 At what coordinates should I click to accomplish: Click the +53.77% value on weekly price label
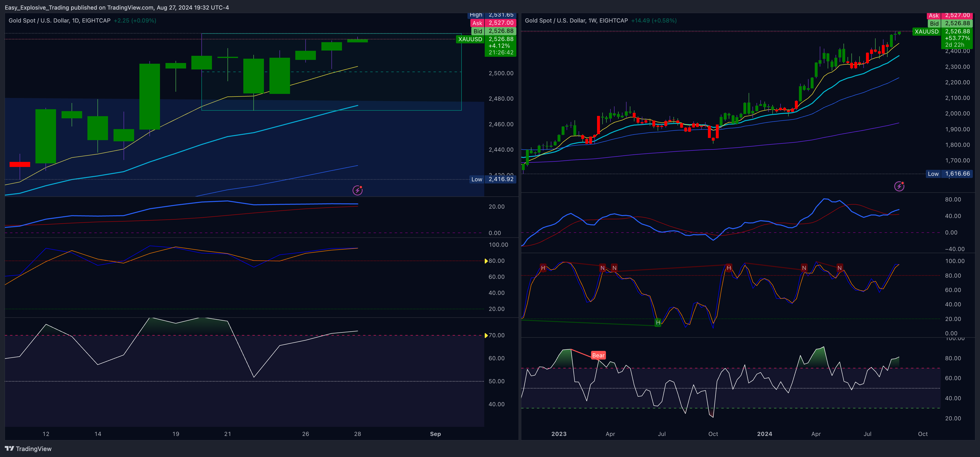click(957, 38)
